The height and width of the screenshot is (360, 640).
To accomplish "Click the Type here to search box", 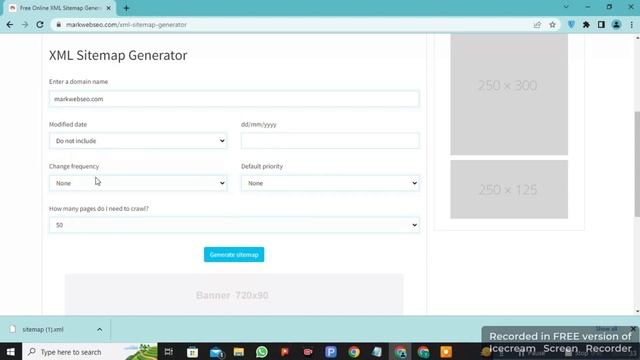I will click(90, 351).
